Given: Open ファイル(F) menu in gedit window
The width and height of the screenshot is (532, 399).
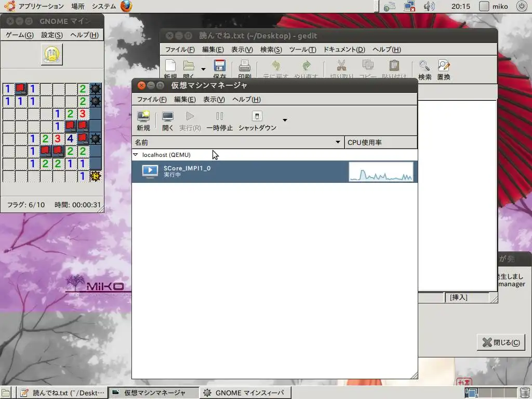Looking at the screenshot, I should pos(180,49).
